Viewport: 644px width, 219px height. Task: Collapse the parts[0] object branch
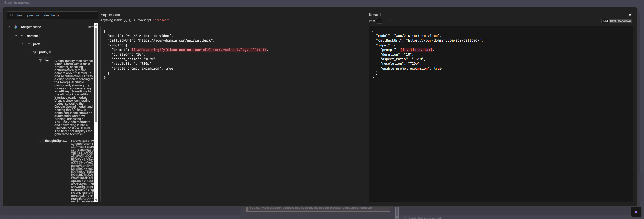[28, 52]
